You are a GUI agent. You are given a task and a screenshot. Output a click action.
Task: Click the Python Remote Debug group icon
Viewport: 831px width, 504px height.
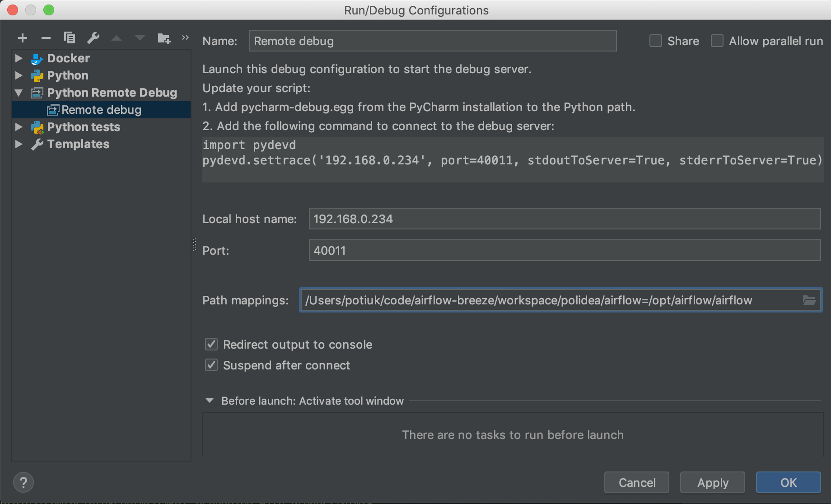coord(37,93)
